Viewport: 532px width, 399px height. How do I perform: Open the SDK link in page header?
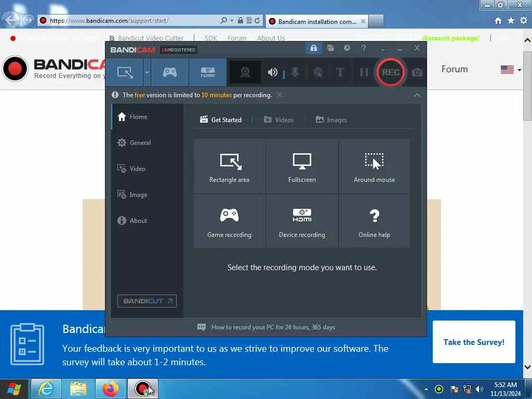click(x=211, y=38)
